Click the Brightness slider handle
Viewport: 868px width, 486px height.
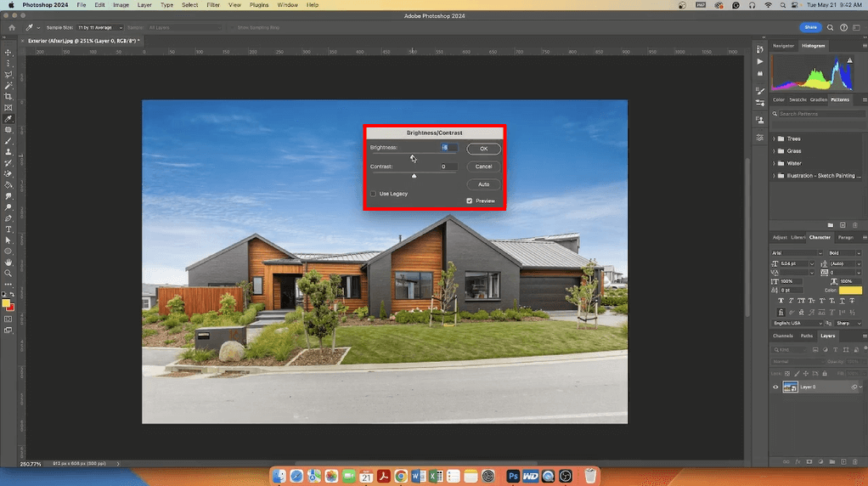pos(412,156)
